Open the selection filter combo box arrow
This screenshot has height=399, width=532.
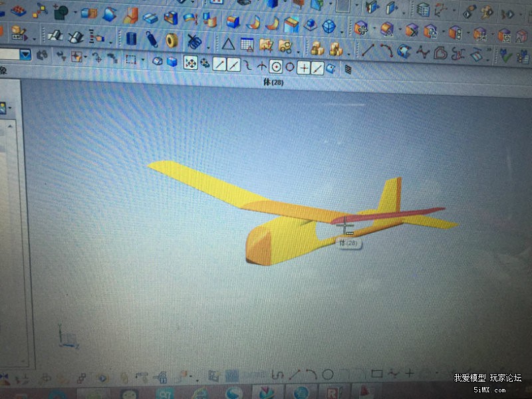pyautogui.click(x=25, y=55)
